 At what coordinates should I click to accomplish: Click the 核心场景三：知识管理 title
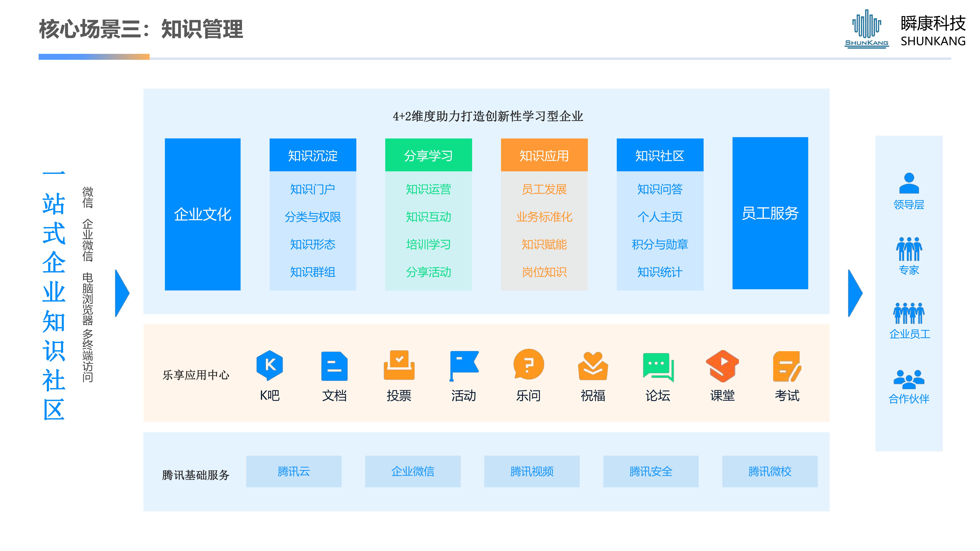[141, 29]
